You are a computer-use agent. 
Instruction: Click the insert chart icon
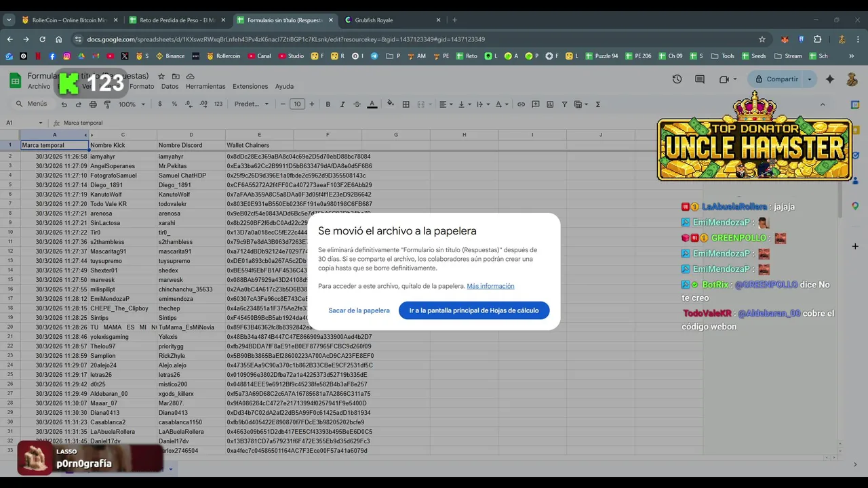[x=550, y=104]
